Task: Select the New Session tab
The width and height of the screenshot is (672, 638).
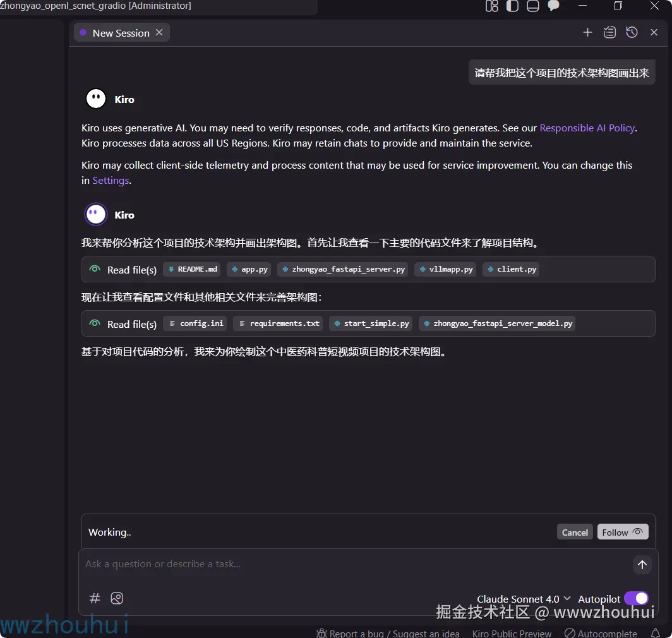Action: coord(121,33)
